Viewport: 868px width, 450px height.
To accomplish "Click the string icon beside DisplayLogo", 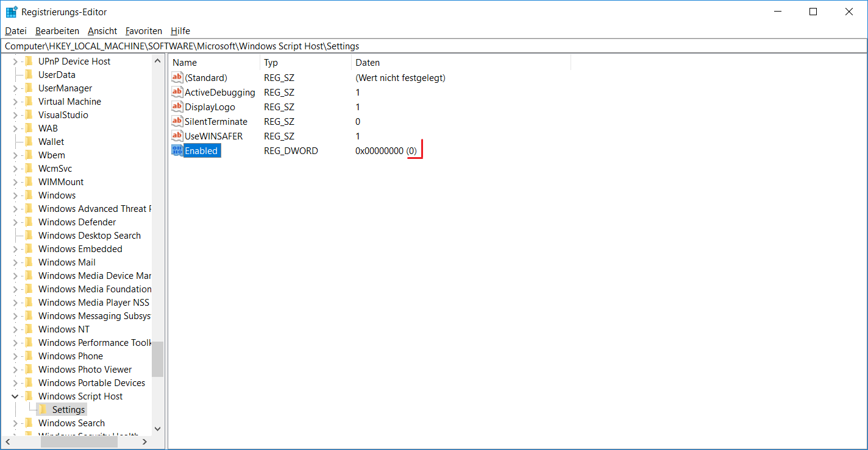I will tap(177, 107).
